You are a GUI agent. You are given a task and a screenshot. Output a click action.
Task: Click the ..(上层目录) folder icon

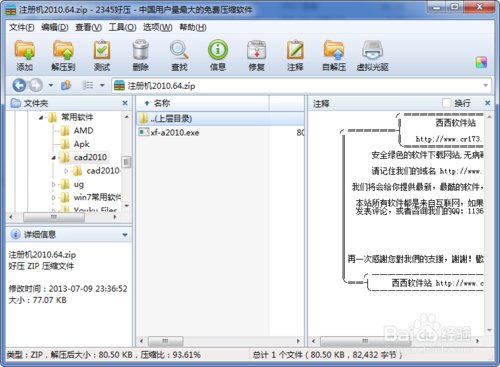(144, 118)
